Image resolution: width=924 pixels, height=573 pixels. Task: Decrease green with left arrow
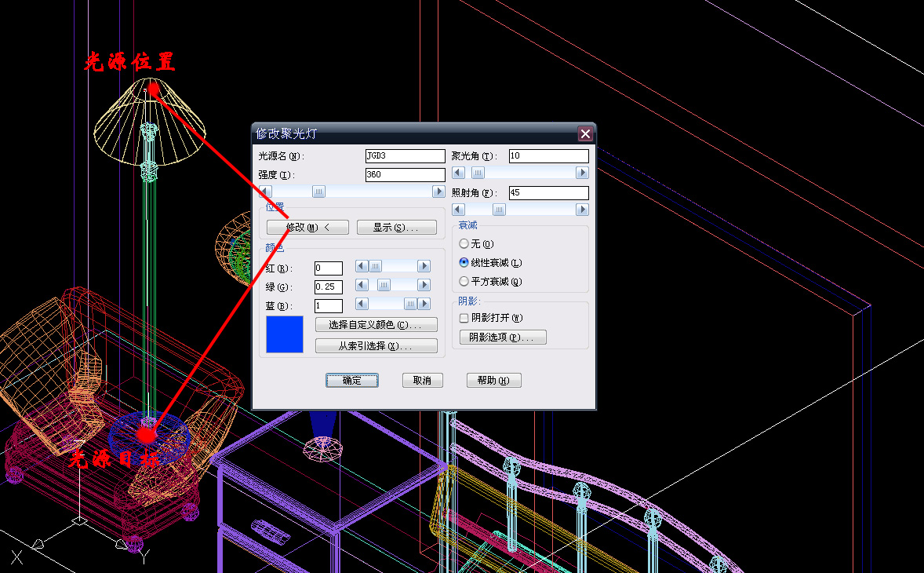(362, 285)
